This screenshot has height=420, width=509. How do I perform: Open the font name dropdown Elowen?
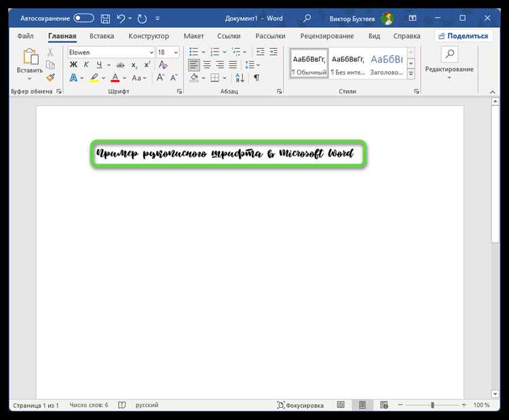click(x=151, y=52)
